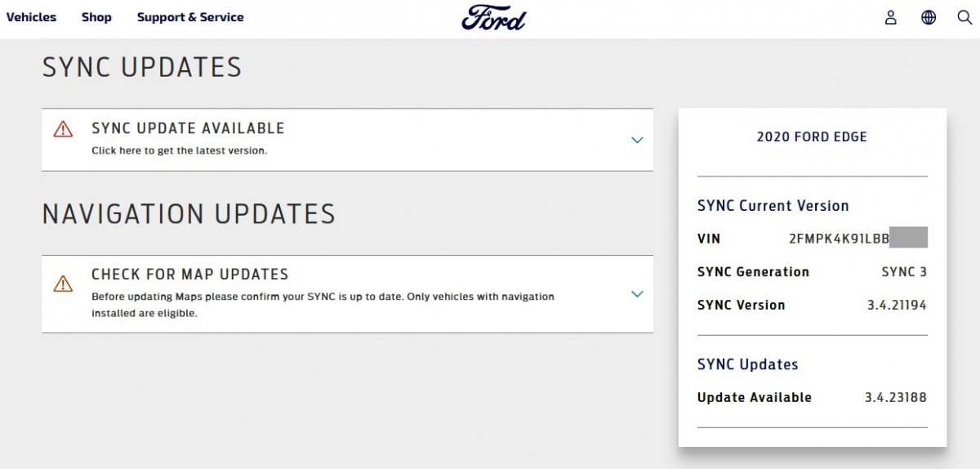Click the red SYNC update warning icon
The image size is (980, 469).
point(63,129)
